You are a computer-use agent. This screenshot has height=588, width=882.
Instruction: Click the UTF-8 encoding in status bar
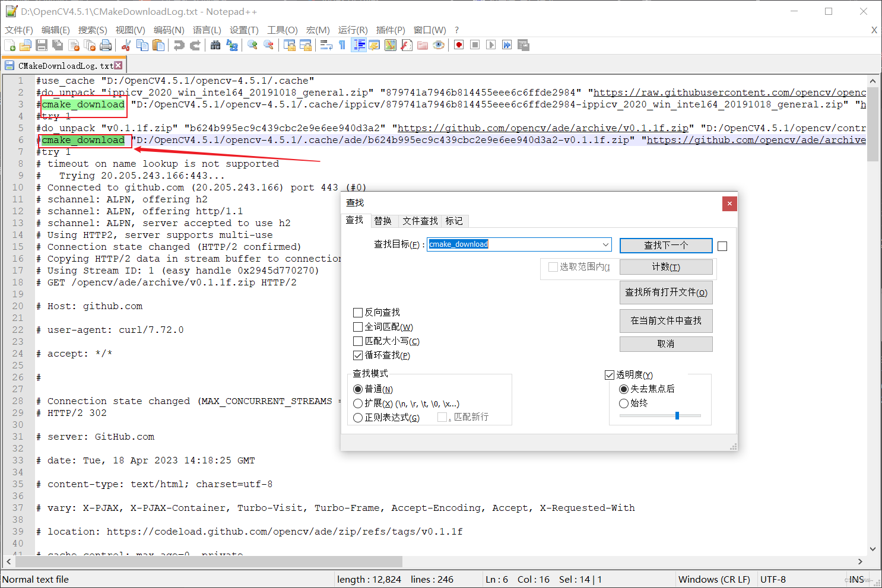[773, 580]
